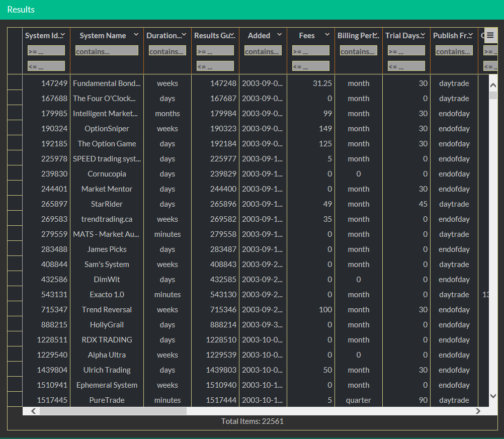Focus System Name contains filter field

pos(107,51)
